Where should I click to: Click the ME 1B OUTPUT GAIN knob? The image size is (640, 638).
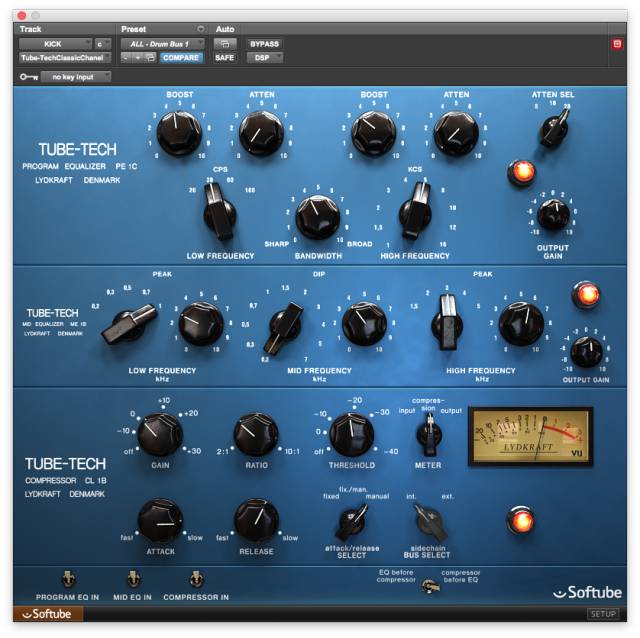click(586, 351)
